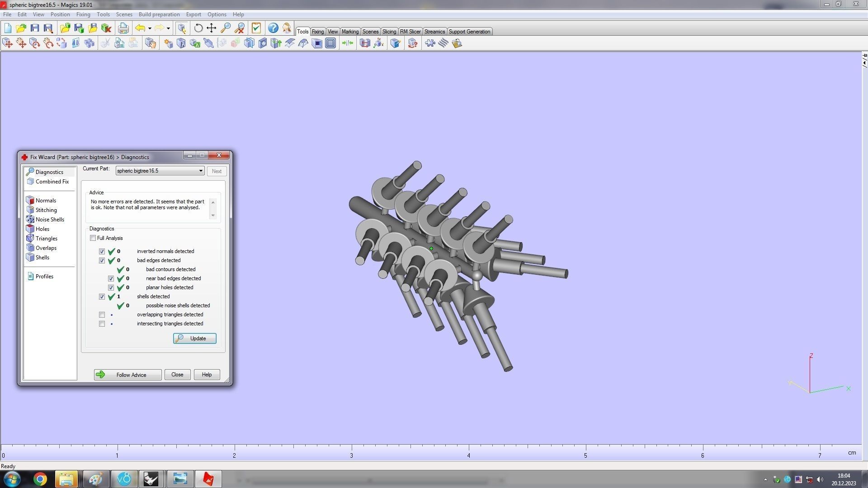Viewport: 868px width, 488px height.
Task: Click the Follow Advice button
Action: pyautogui.click(x=127, y=375)
